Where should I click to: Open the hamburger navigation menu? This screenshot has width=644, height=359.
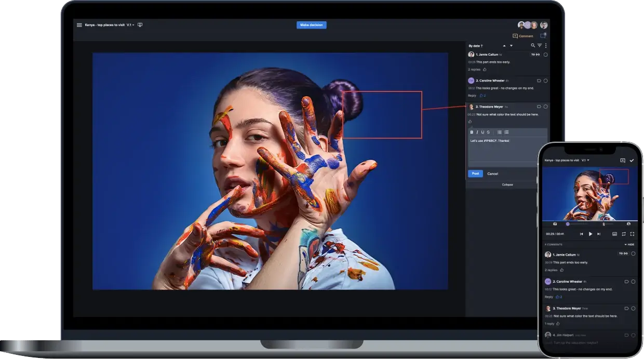click(79, 24)
